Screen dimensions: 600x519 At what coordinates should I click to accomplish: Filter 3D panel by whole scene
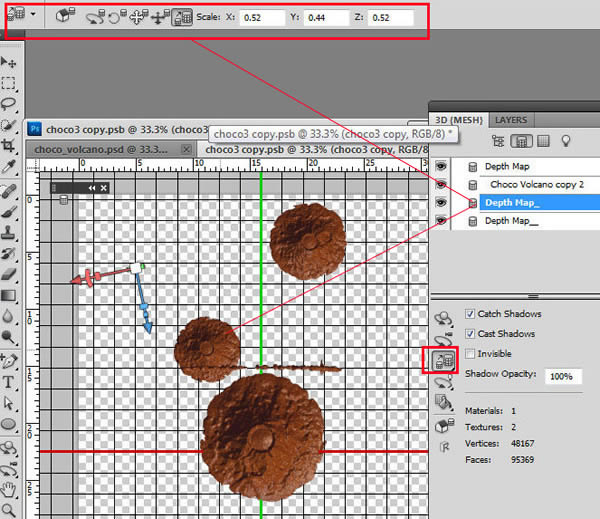tap(498, 141)
